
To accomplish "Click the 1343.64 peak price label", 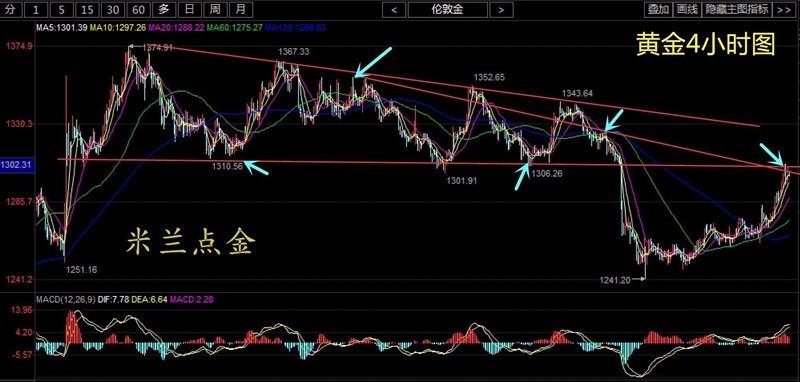I will (x=578, y=93).
